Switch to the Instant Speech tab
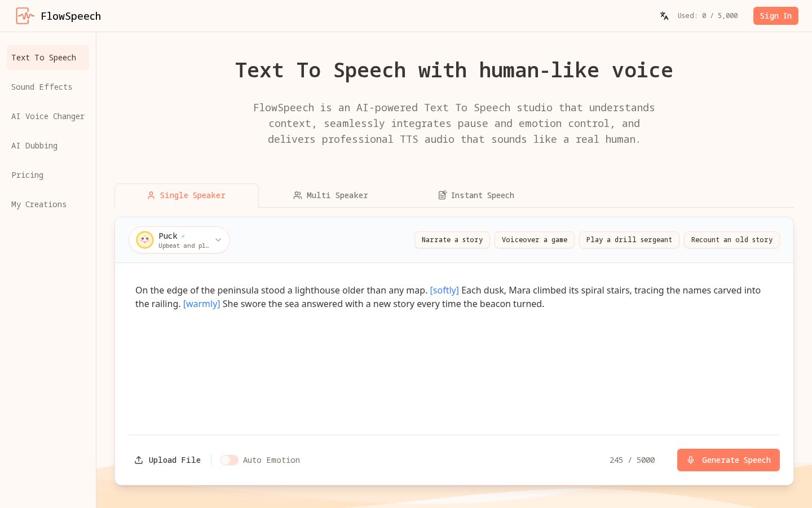The image size is (812, 508). [476, 195]
